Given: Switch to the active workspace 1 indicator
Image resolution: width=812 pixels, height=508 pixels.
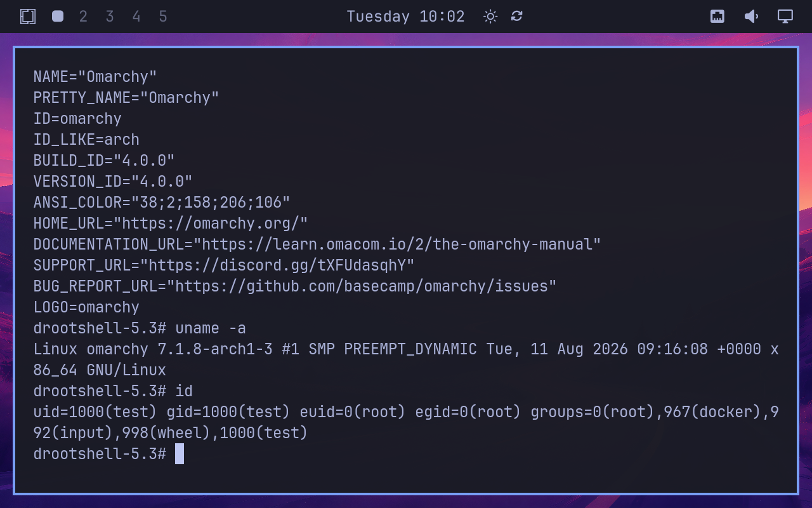Looking at the screenshot, I should tap(58, 17).
